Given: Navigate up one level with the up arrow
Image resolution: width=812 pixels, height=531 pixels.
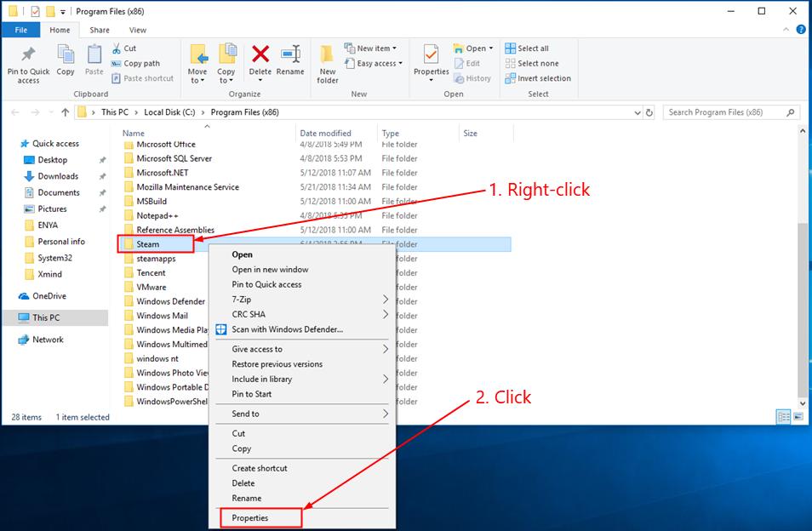Looking at the screenshot, I should (x=66, y=111).
